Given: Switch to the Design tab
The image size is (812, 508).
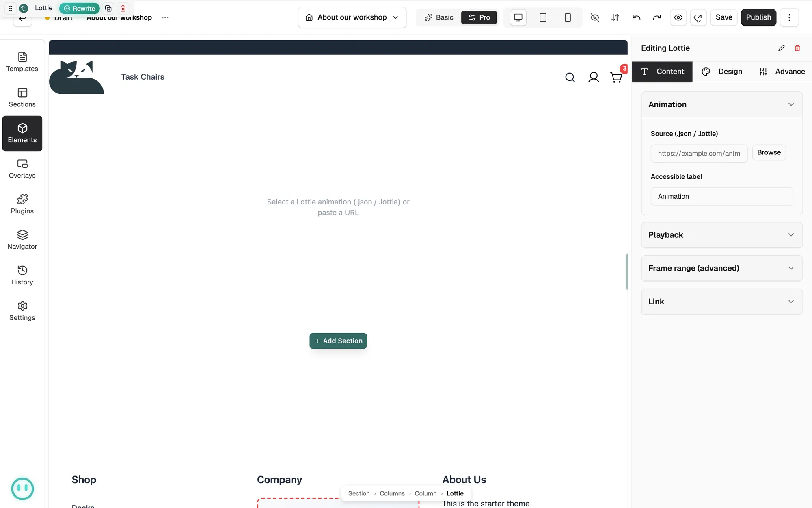Looking at the screenshot, I should (x=722, y=72).
